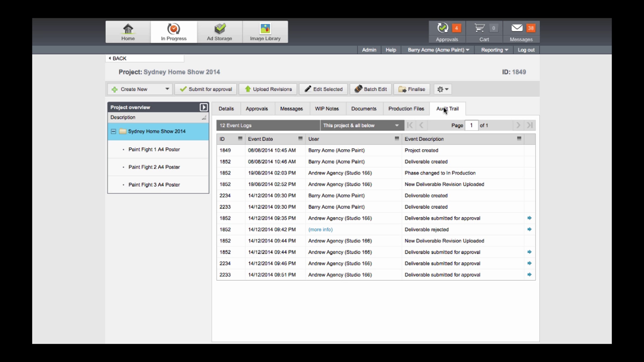The image size is (644, 362).
Task: Click arrow icon on Deliverable rejected row
Action: (x=529, y=229)
